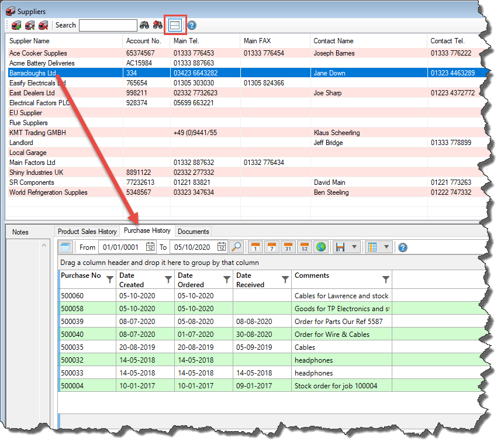The image size is (504, 448).
Task: Click the purchase history search magnifier
Action: 236,247
